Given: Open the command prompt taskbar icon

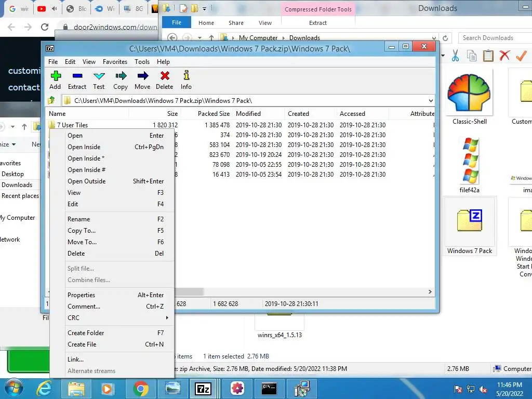Looking at the screenshot, I should coord(269,389).
